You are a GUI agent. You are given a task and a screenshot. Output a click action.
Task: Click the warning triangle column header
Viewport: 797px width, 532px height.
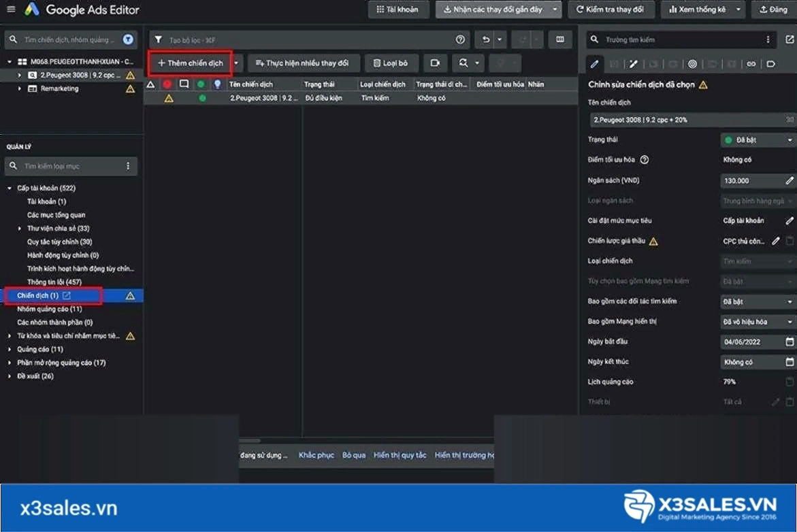tap(151, 84)
